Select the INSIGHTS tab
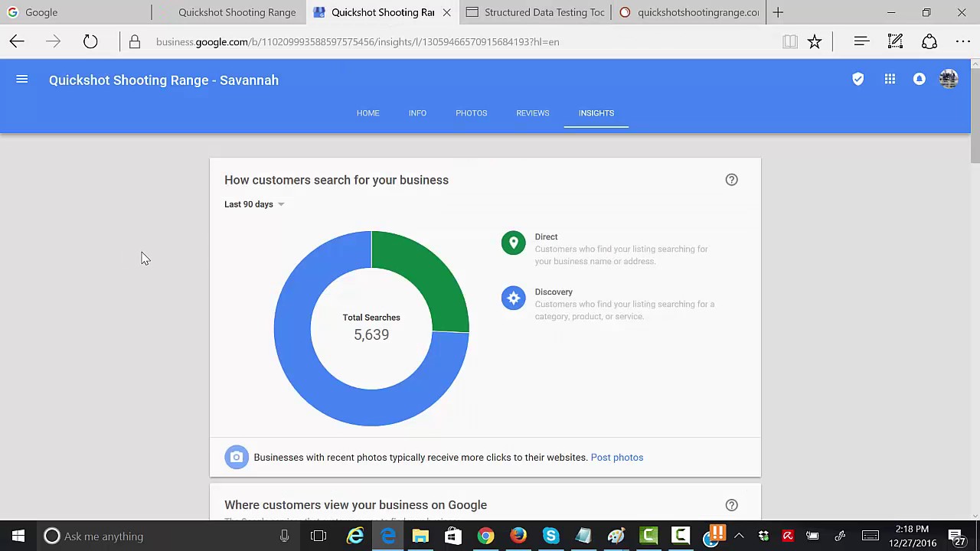The width and height of the screenshot is (980, 551). point(596,113)
